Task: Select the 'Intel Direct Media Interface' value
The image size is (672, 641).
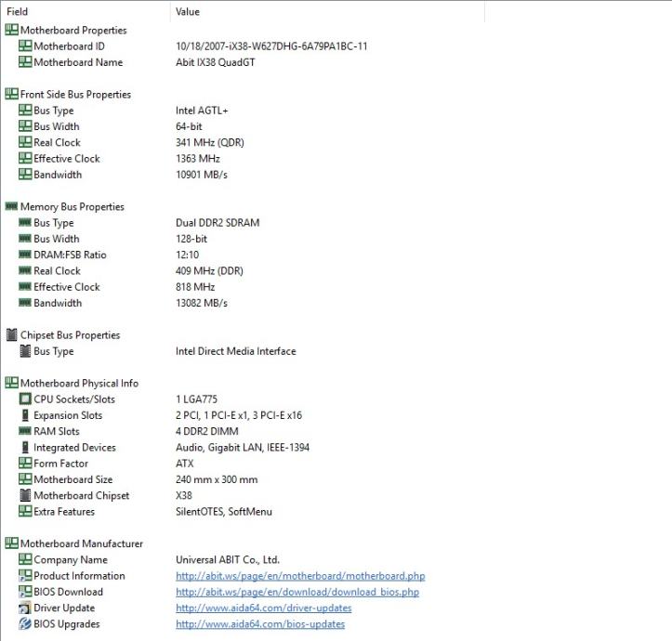Action: [x=236, y=351]
